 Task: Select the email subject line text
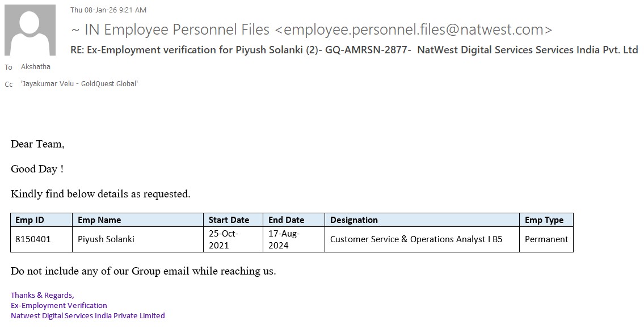(x=354, y=50)
